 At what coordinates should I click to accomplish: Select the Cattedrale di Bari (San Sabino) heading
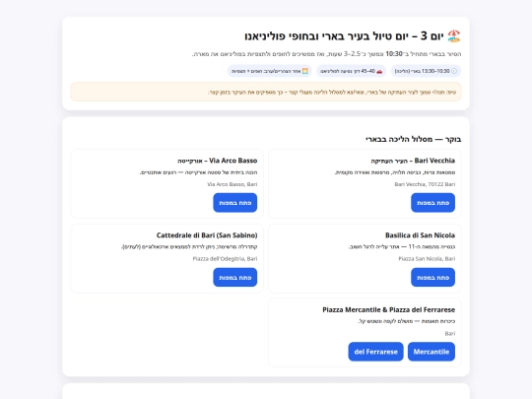[x=207, y=235]
